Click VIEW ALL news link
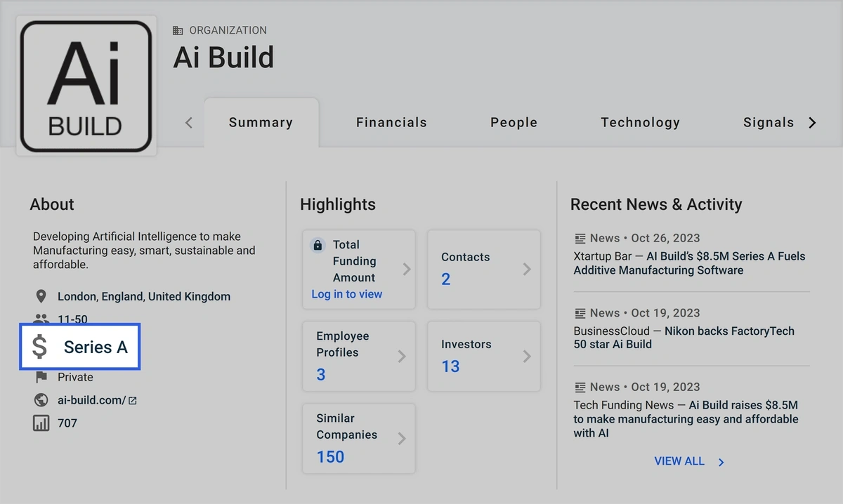843x504 pixels. pos(679,461)
